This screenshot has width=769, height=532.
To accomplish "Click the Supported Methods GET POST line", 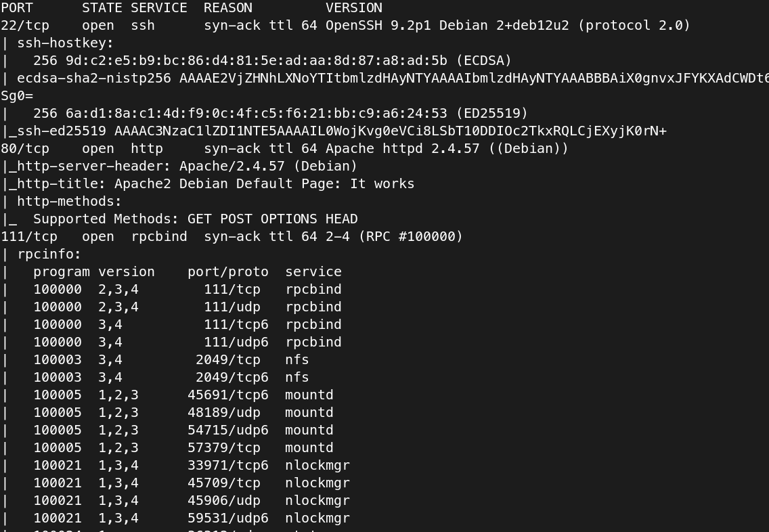I will pos(195,219).
